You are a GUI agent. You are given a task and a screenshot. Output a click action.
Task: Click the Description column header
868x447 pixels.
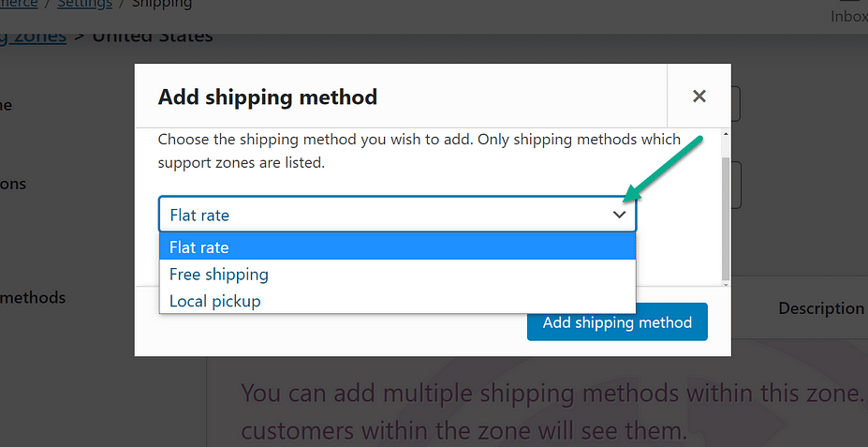pos(820,308)
